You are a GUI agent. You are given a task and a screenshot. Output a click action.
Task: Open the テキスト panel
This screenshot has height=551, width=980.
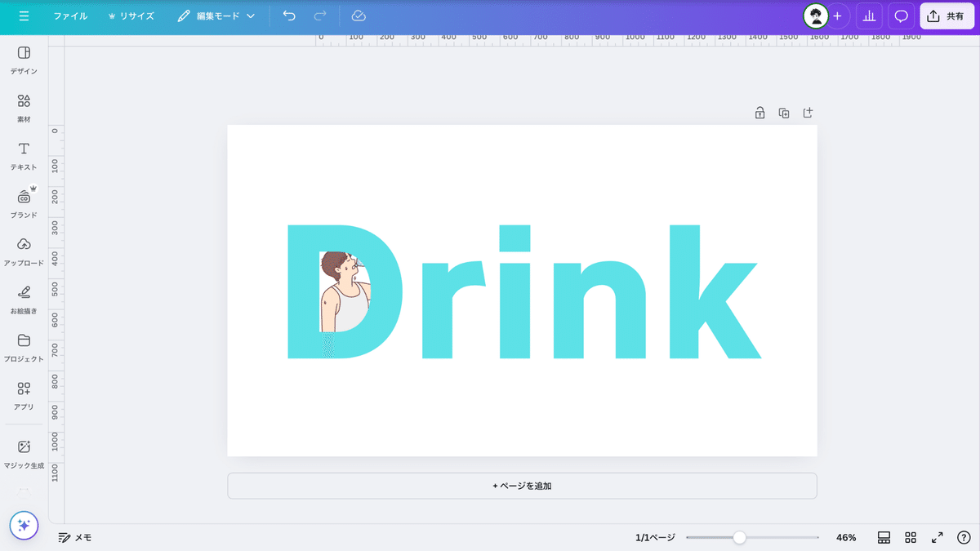[24, 156]
